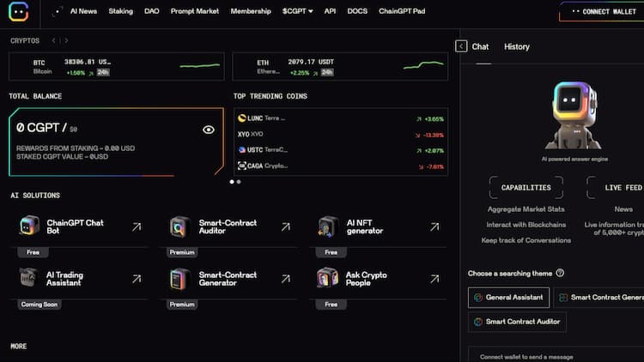Show next cryptos with right chevron
The image size is (644, 362).
pyautogui.click(x=66, y=40)
